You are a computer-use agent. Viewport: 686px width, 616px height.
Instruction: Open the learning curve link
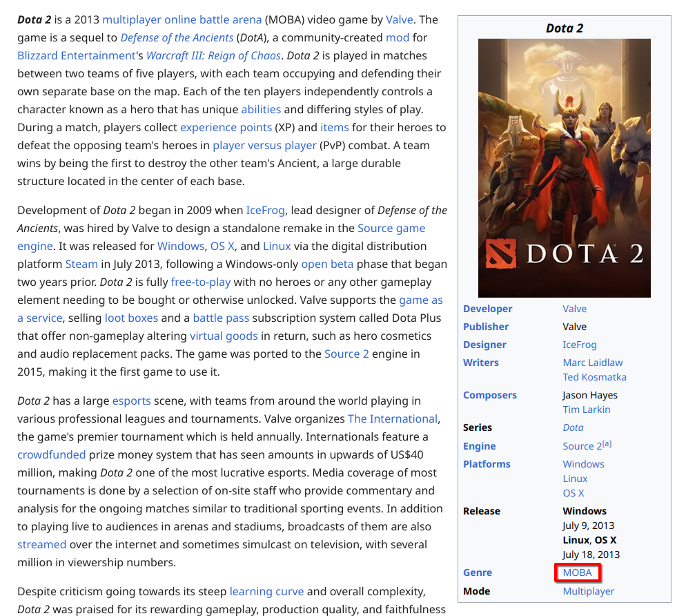pos(266,591)
